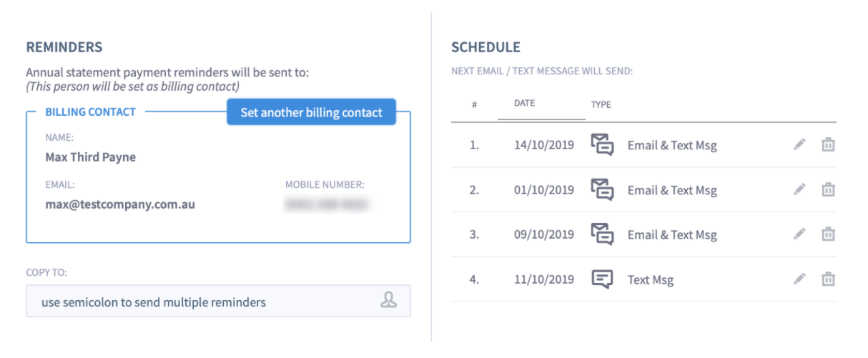868x358 pixels.
Task: Edit the 14/10/2019 reminder with pencil icon
Action: tap(799, 145)
